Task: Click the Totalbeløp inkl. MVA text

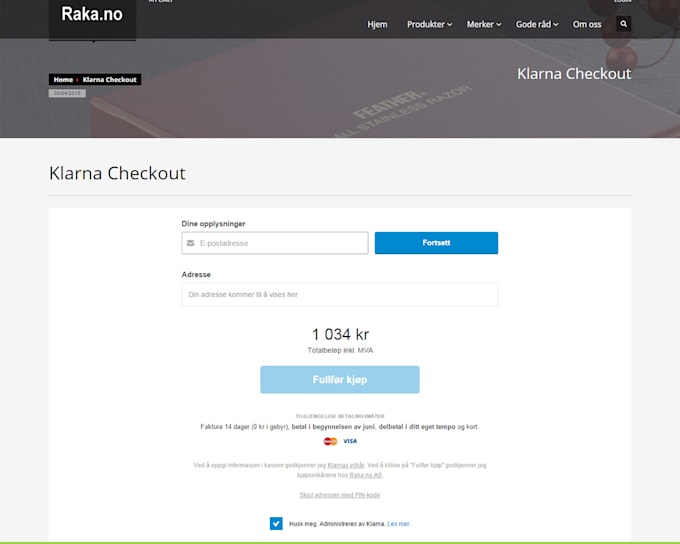Action: [340, 350]
